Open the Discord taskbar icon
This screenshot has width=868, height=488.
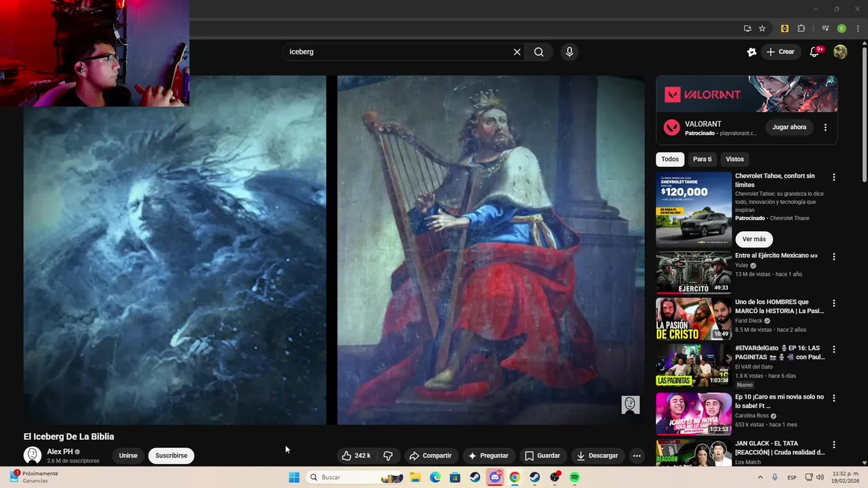coord(495,477)
